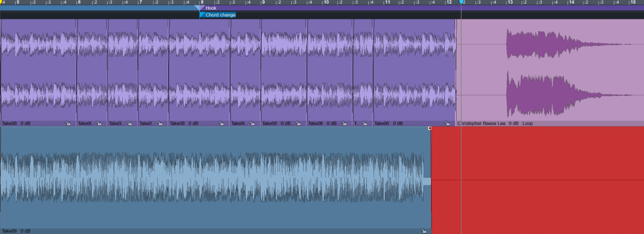Select the Hook arranger section label
This screenshot has height=234, width=644.
[211, 8]
